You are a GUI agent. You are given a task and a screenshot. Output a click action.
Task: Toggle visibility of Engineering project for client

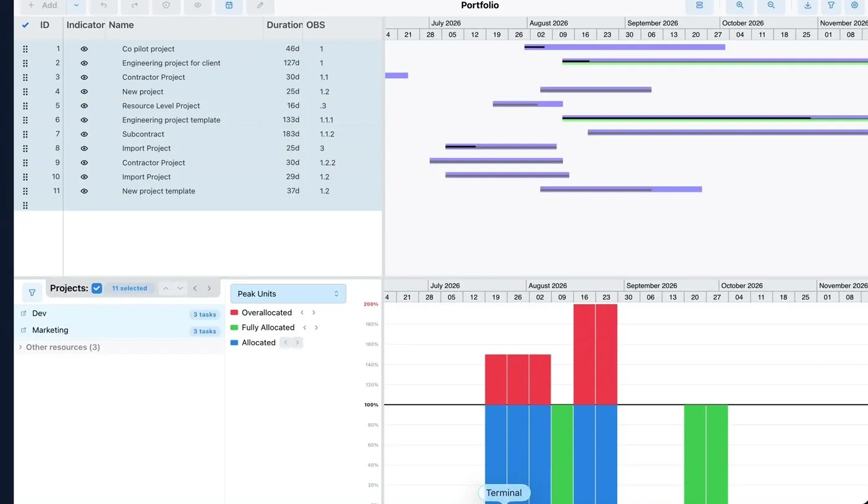click(84, 63)
